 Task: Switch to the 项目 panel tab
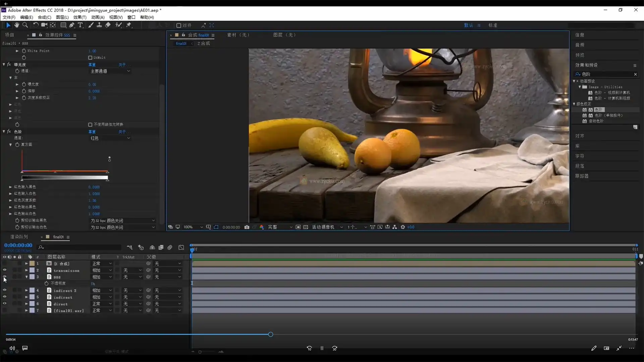coord(9,35)
